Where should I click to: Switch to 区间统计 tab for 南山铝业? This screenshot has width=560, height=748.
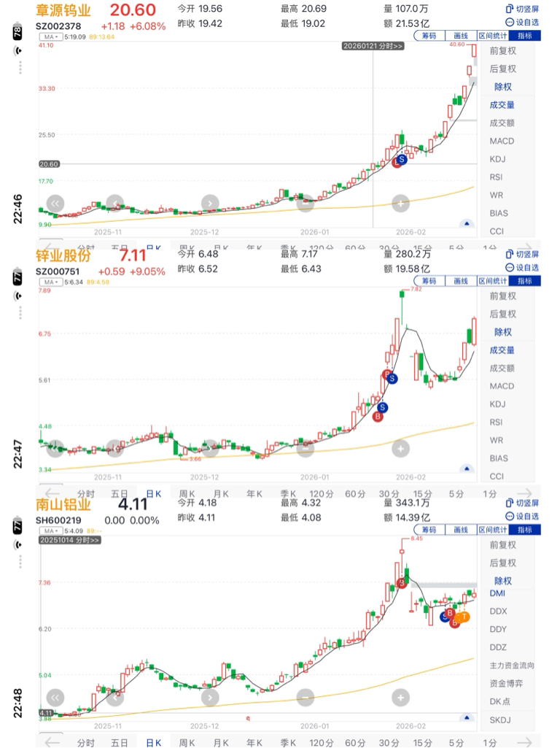pyautogui.click(x=493, y=530)
